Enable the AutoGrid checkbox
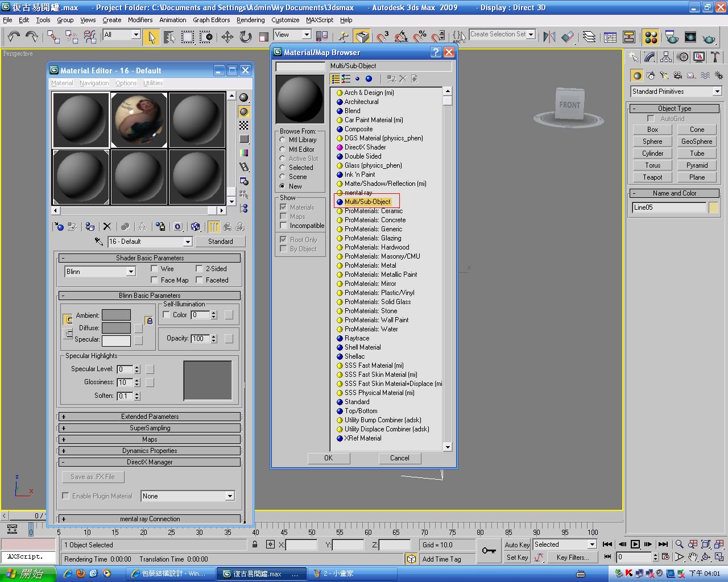728x582 pixels. pos(651,118)
